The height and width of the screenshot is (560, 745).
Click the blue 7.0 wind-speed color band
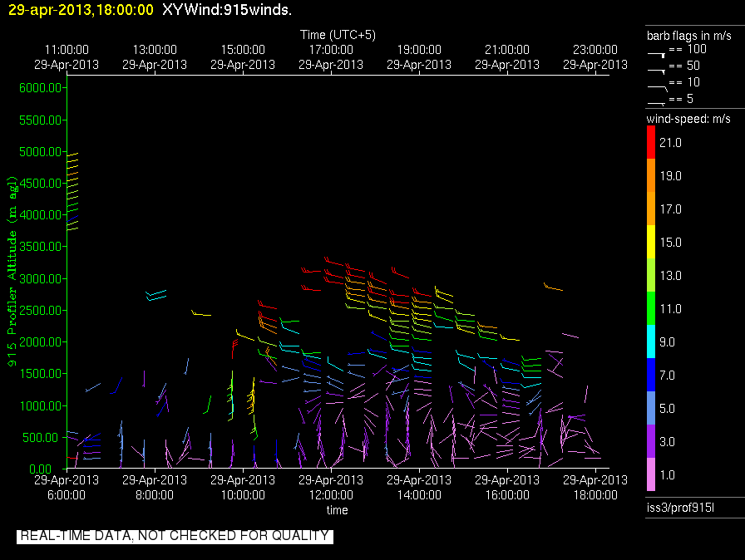(x=651, y=375)
